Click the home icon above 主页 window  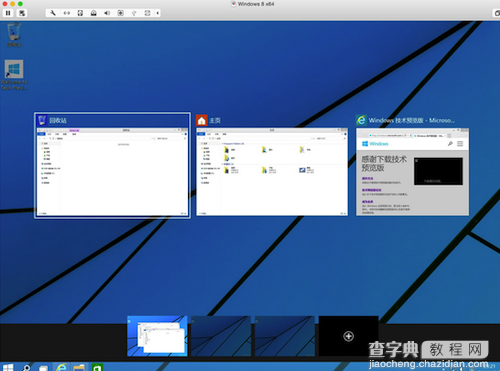pos(202,120)
